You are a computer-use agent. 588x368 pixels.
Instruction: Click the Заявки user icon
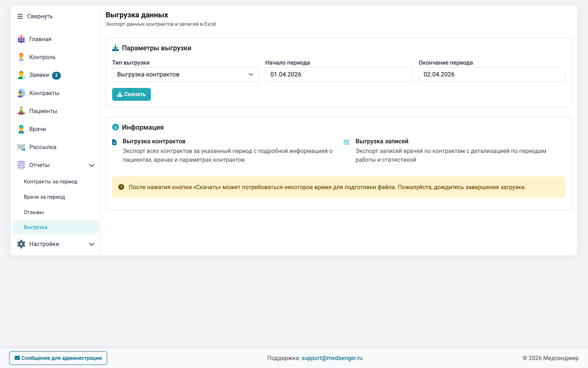21,75
